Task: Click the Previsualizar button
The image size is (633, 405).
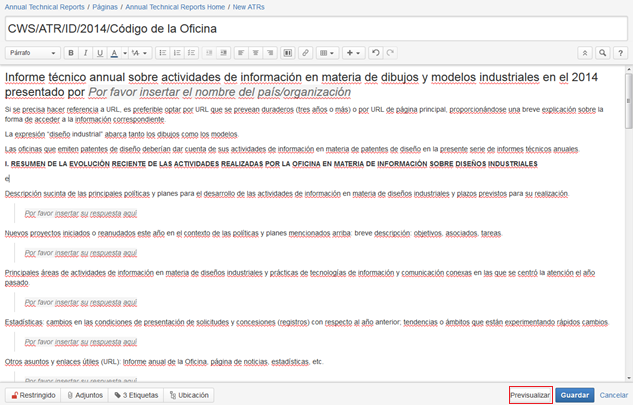Action: [x=530, y=395]
